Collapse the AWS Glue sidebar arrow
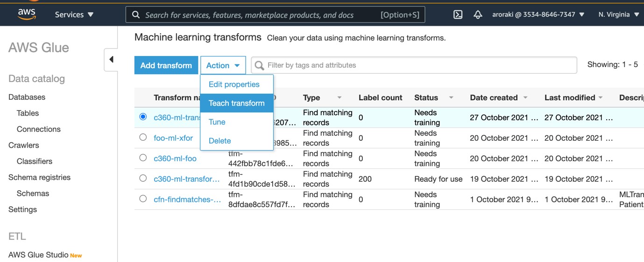The height and width of the screenshot is (262, 644). tap(111, 59)
